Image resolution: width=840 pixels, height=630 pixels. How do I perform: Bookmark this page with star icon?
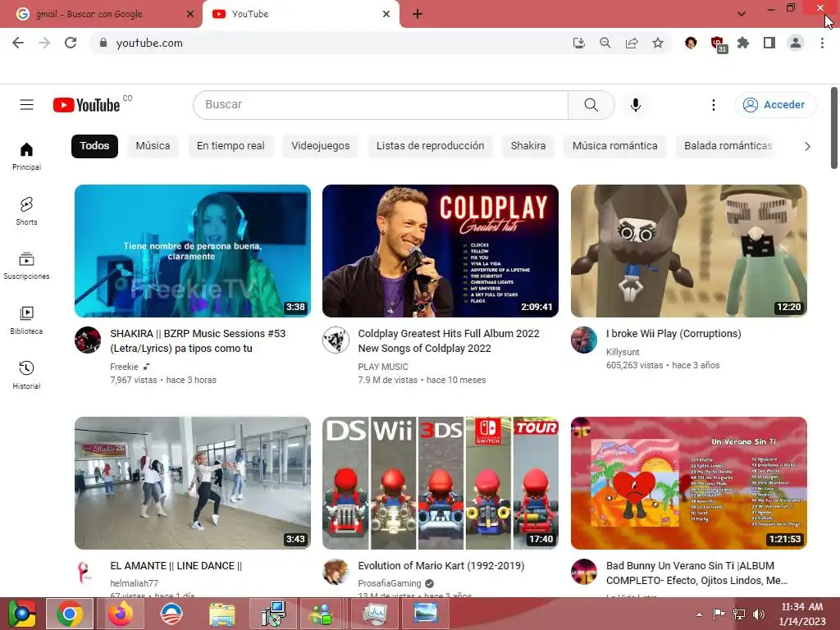657,43
